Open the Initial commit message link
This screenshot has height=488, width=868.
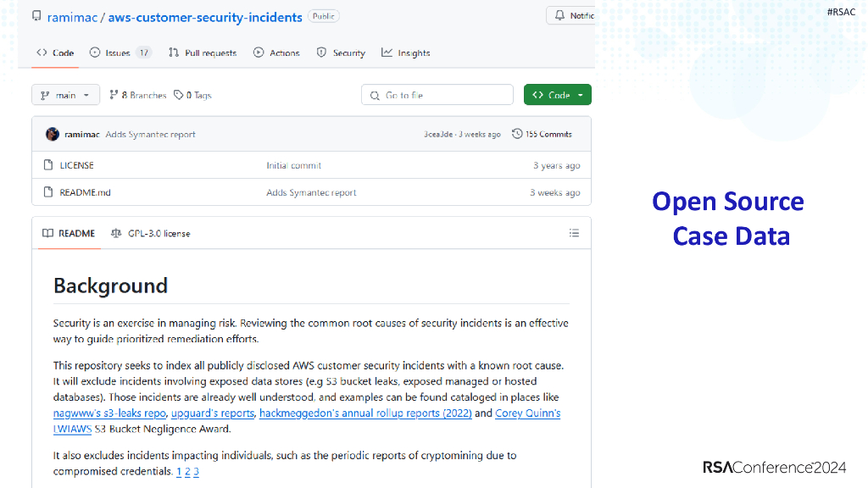tap(293, 165)
